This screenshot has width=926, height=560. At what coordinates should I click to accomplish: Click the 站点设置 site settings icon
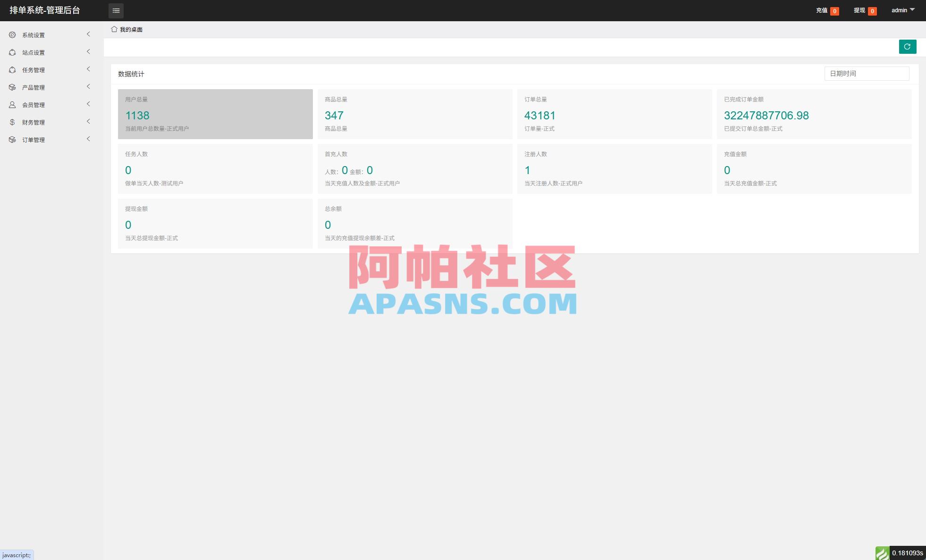(12, 52)
